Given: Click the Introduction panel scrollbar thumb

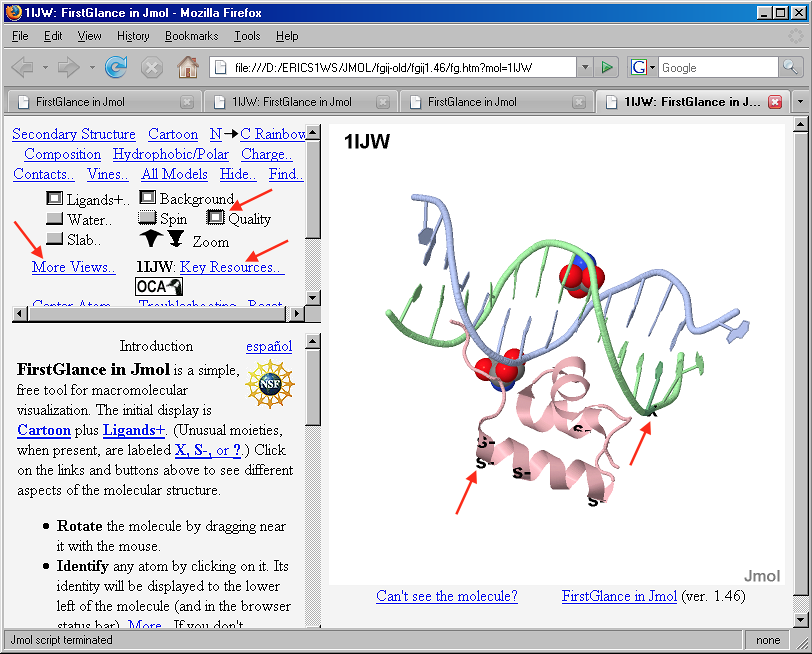Looking at the screenshot, I should click(x=313, y=387).
